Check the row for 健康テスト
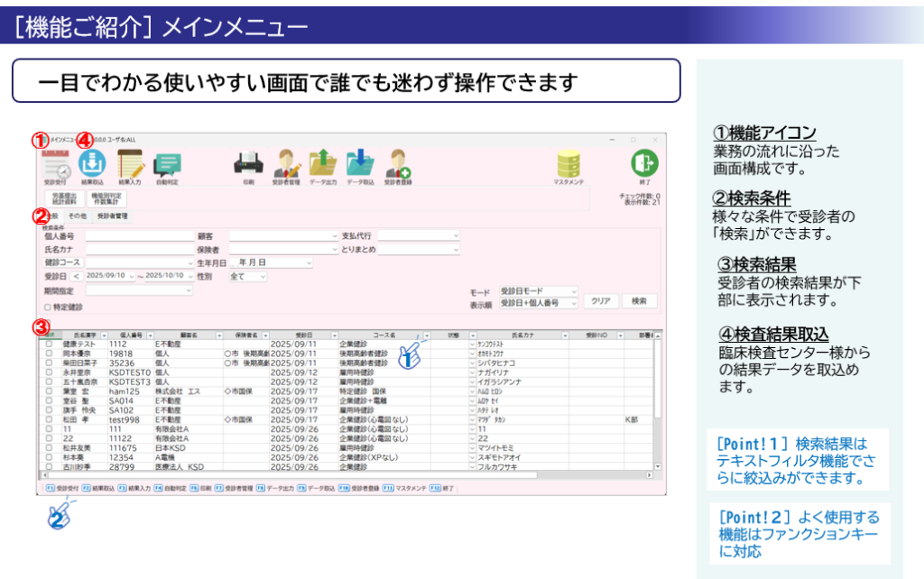924x579 pixels. point(49,344)
